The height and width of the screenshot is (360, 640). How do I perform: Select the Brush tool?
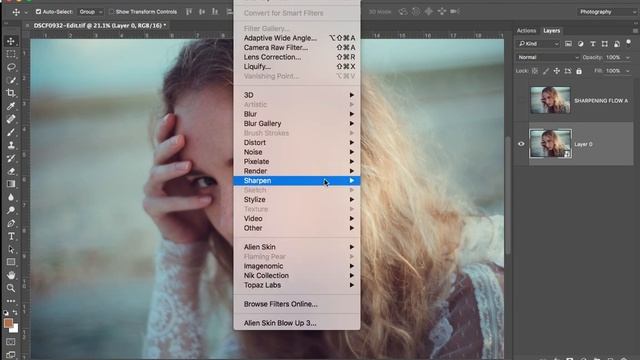[11, 132]
